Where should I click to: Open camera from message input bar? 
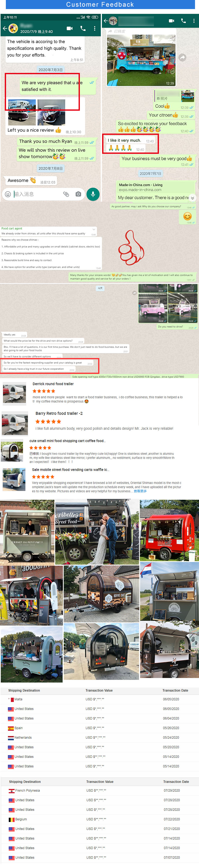(x=78, y=194)
